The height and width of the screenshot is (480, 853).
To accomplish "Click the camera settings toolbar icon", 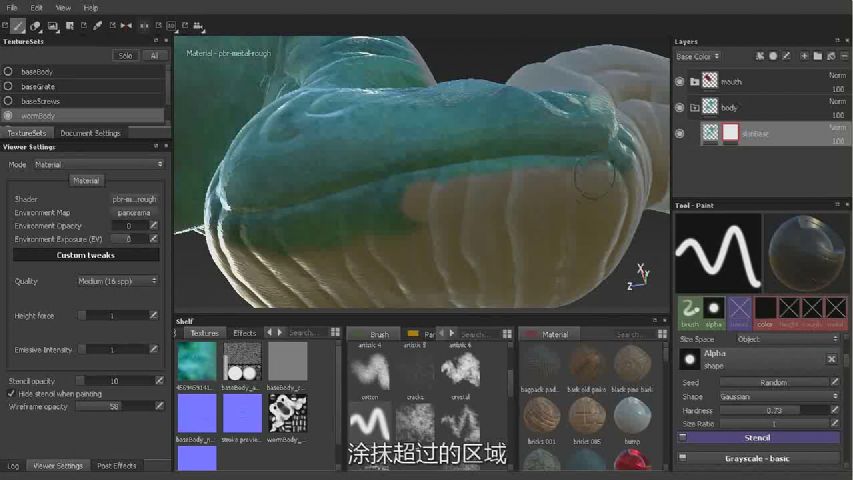I will pyautogui.click(x=198, y=26).
